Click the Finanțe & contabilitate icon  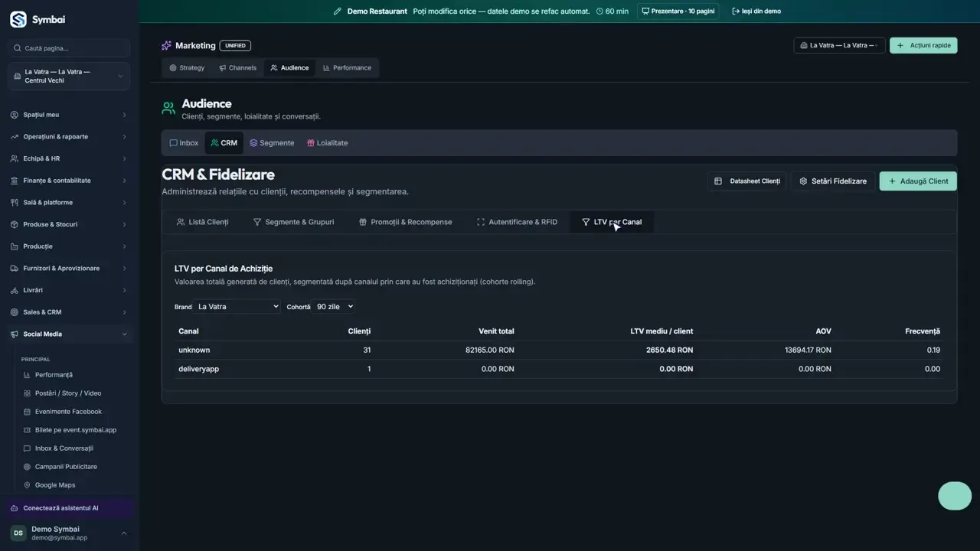(x=15, y=181)
